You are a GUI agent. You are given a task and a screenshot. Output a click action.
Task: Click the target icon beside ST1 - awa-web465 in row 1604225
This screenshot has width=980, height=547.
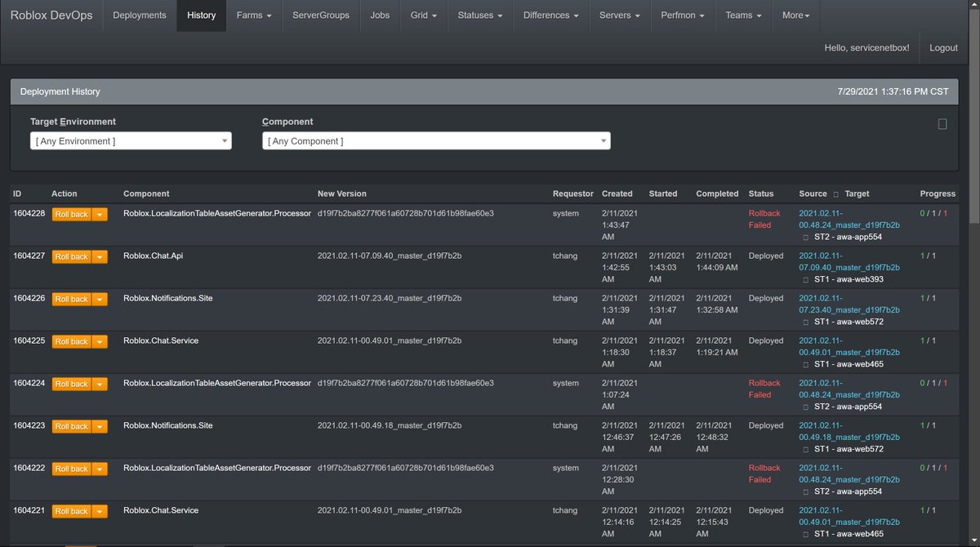(x=806, y=364)
